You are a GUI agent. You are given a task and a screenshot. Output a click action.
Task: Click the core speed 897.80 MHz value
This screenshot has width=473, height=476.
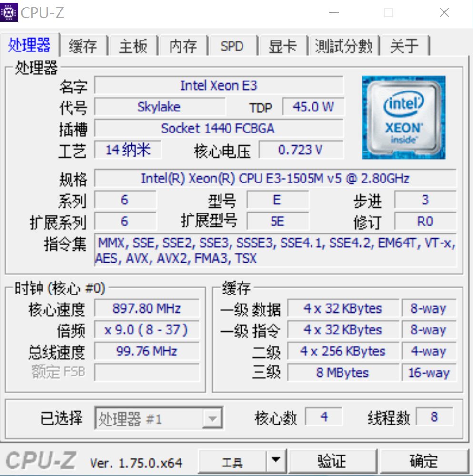pyautogui.click(x=147, y=308)
